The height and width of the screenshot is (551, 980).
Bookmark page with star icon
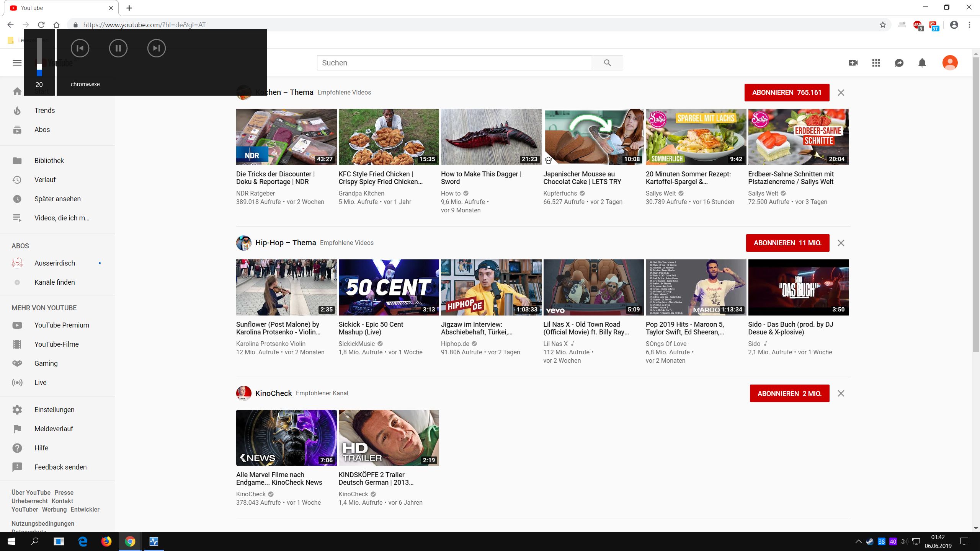click(x=883, y=25)
